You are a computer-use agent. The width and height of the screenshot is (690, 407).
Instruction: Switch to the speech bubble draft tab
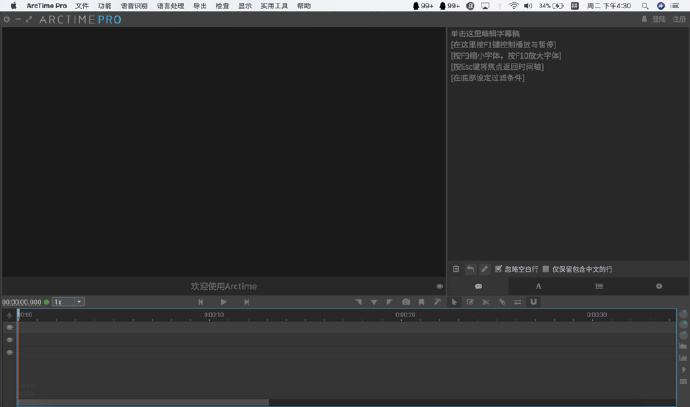tap(478, 286)
